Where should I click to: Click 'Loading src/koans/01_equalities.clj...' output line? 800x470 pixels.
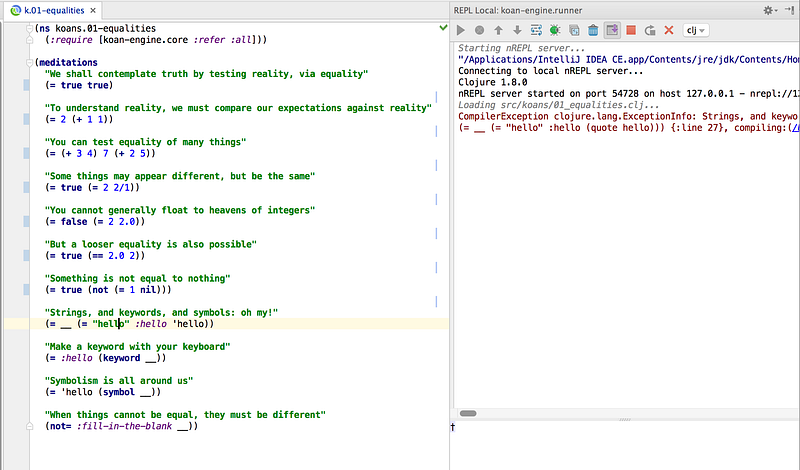tap(559, 105)
